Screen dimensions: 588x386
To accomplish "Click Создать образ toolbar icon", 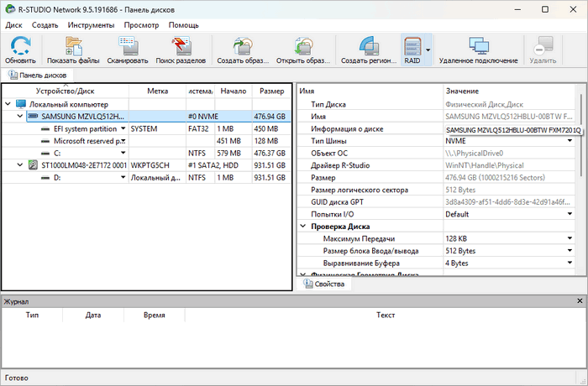I will 243,46.
